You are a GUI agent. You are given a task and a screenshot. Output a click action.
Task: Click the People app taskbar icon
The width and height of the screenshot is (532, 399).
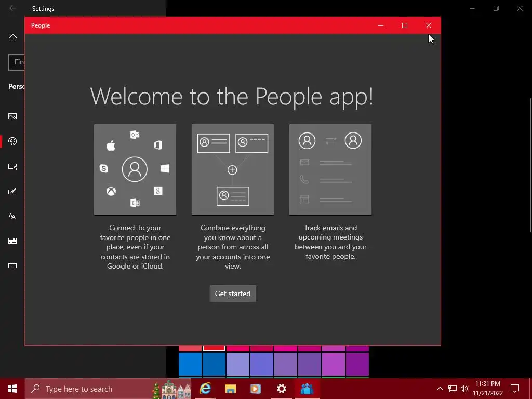coord(307,389)
